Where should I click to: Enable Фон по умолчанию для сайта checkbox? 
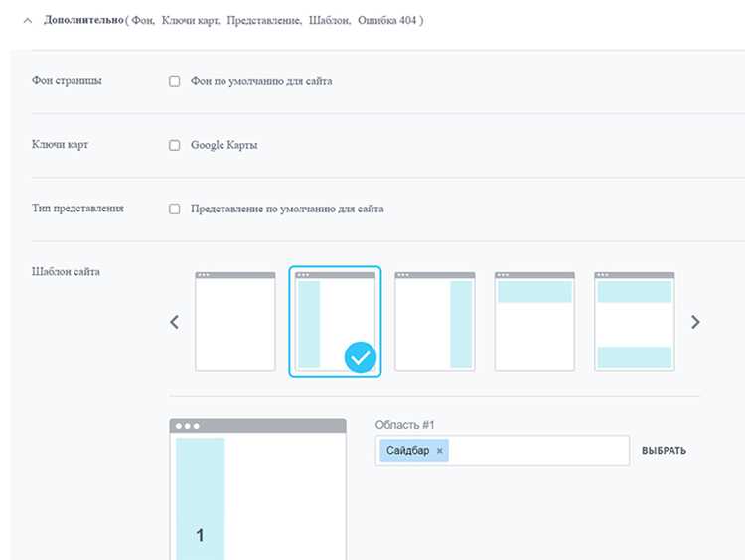click(x=175, y=81)
